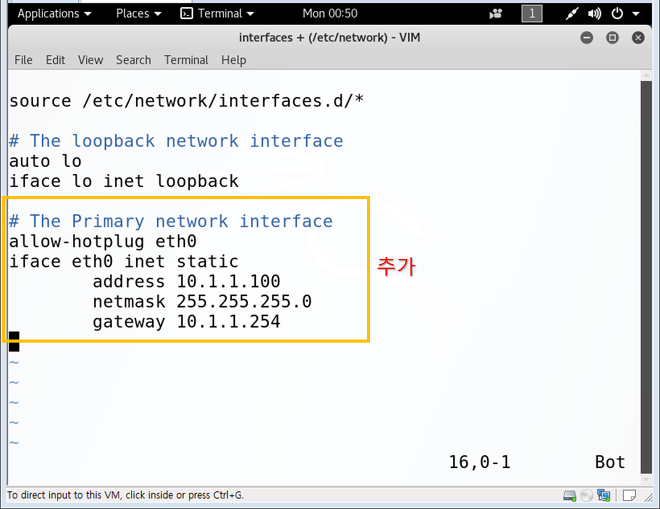Click the scrollbar down arrow
This screenshot has width=660, height=509.
[646, 480]
